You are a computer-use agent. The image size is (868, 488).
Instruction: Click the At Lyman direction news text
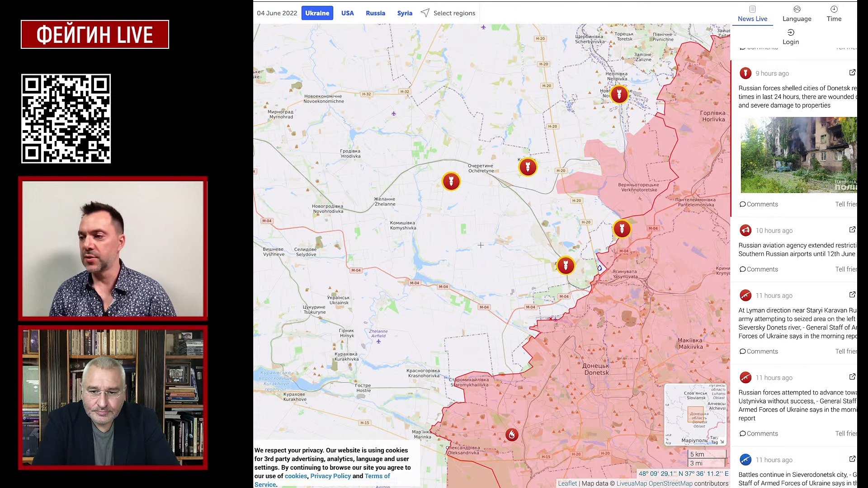click(797, 323)
